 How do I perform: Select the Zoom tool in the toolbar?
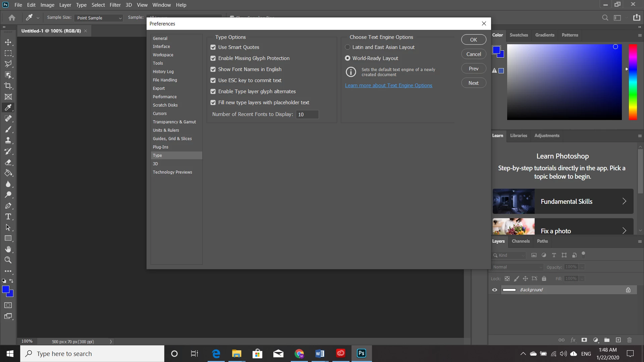8,260
